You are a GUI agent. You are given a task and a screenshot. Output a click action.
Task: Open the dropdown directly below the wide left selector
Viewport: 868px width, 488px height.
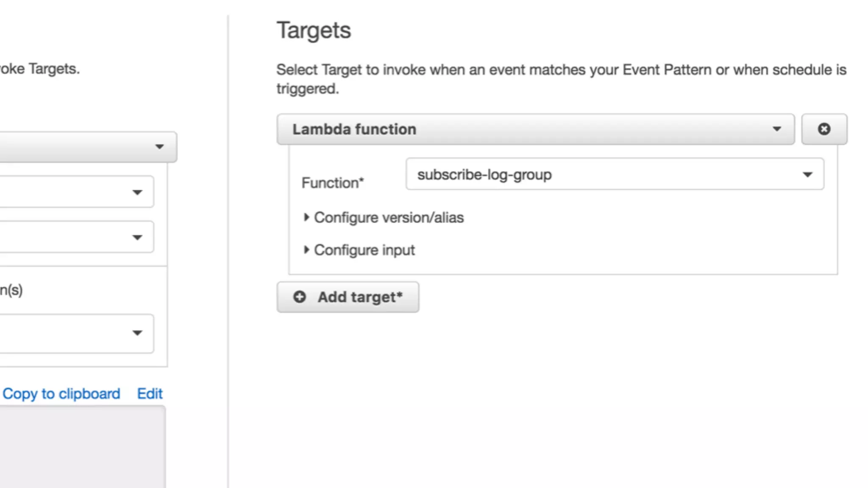coord(76,192)
